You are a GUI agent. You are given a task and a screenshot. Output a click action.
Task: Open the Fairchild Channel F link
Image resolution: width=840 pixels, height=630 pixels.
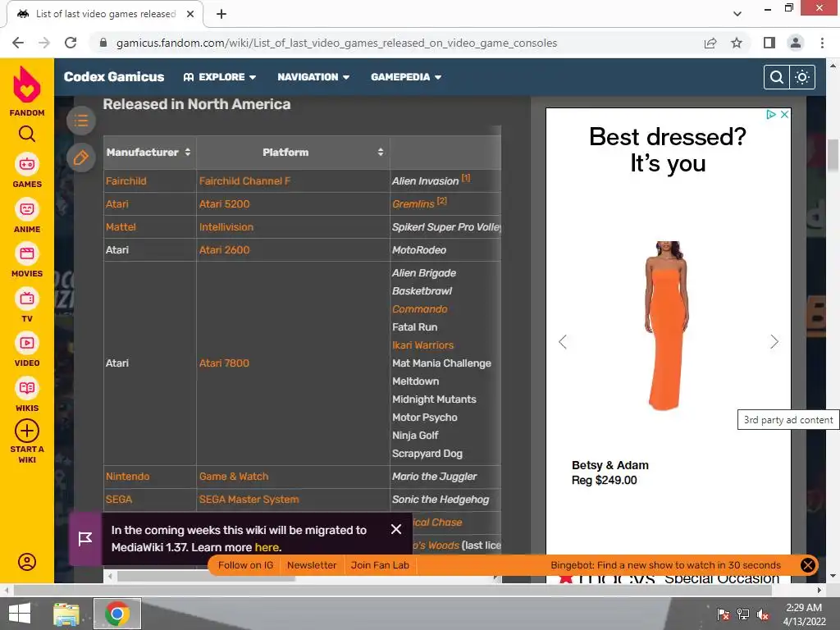click(244, 181)
